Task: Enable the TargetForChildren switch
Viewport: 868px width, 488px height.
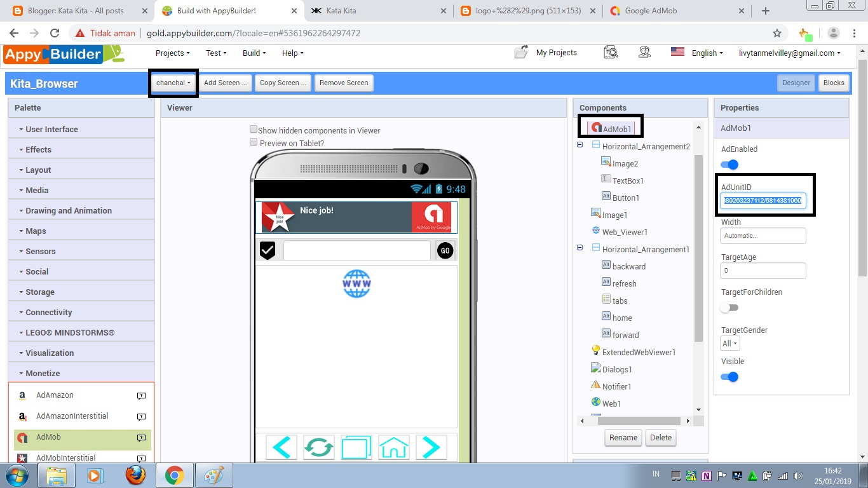Action: (x=729, y=307)
